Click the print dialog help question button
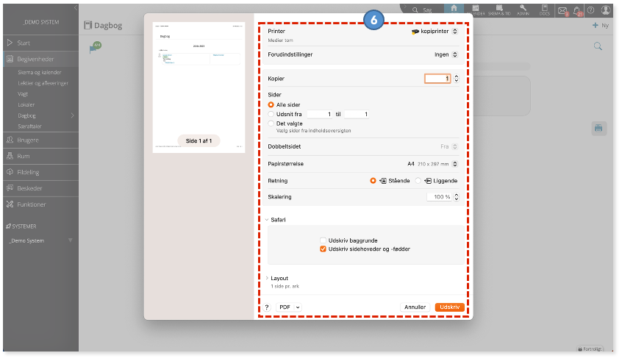 pyautogui.click(x=267, y=307)
